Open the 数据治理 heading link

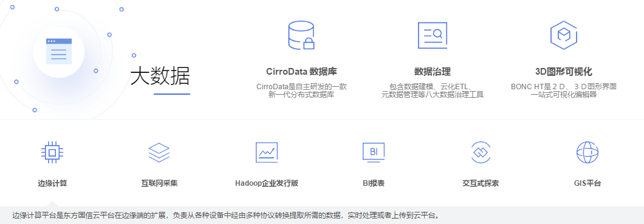[x=433, y=72]
